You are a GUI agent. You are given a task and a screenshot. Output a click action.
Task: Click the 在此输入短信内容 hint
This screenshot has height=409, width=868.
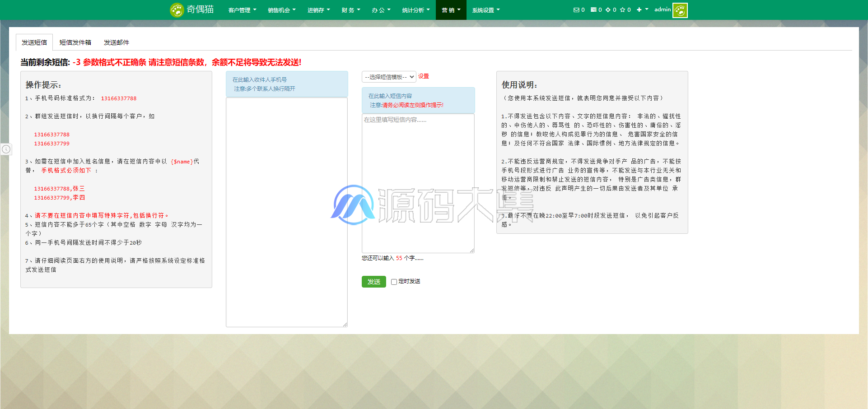tap(390, 96)
